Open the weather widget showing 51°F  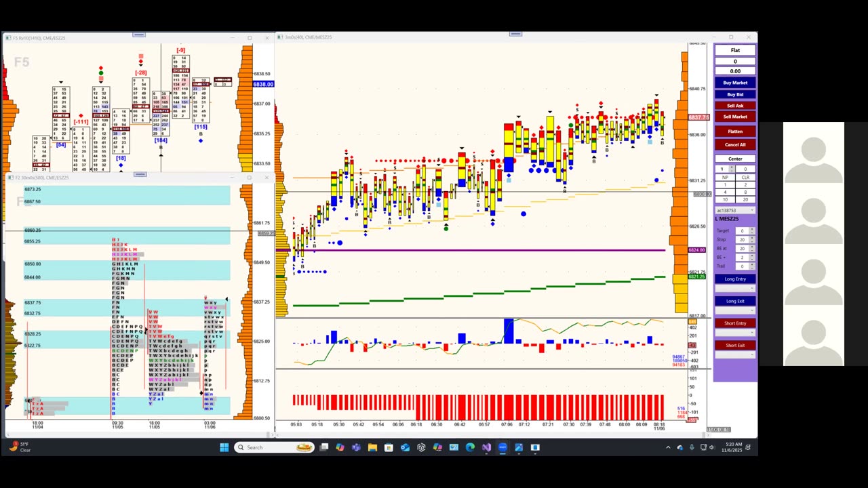coord(20,447)
